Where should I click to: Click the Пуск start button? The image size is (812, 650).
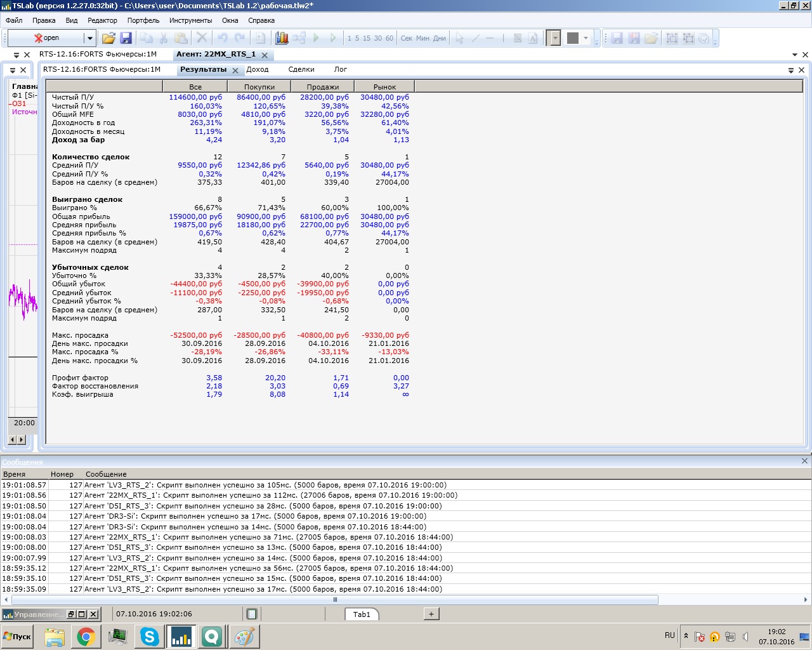[x=18, y=637]
